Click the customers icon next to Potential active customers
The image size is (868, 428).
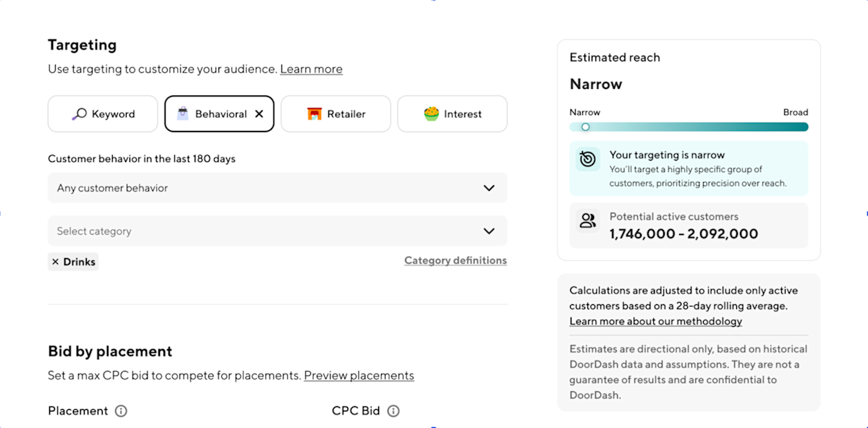(588, 220)
